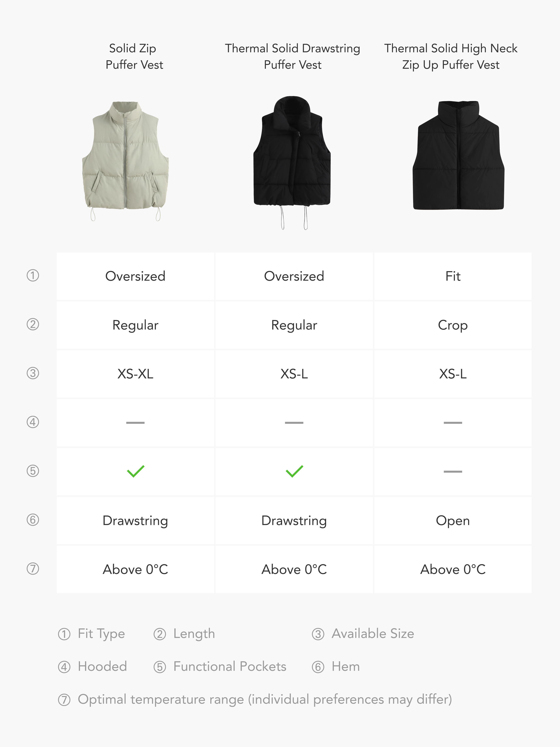560x747 pixels.
Task: Select the Thermal Solid High Neck vest image
Action: 458,155
